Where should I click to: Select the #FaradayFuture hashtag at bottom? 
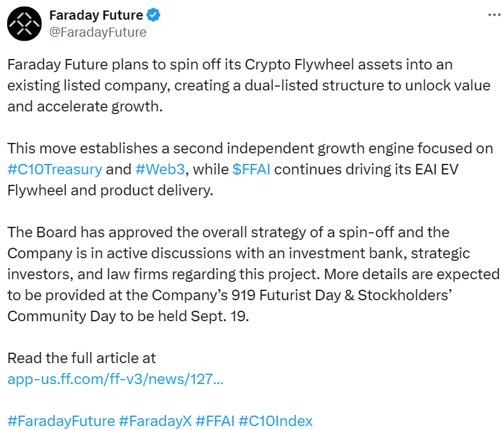[x=60, y=421]
